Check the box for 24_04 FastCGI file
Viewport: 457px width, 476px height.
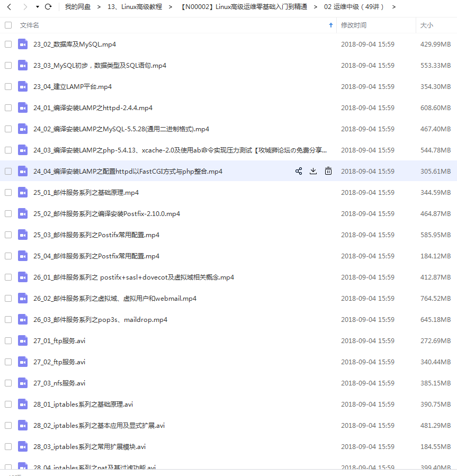click(x=8, y=171)
